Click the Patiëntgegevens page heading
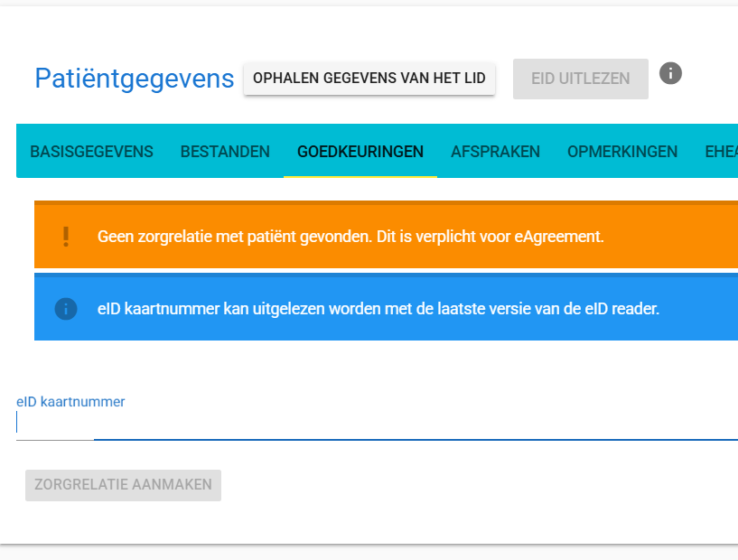This screenshot has height=560, width=738. (135, 79)
